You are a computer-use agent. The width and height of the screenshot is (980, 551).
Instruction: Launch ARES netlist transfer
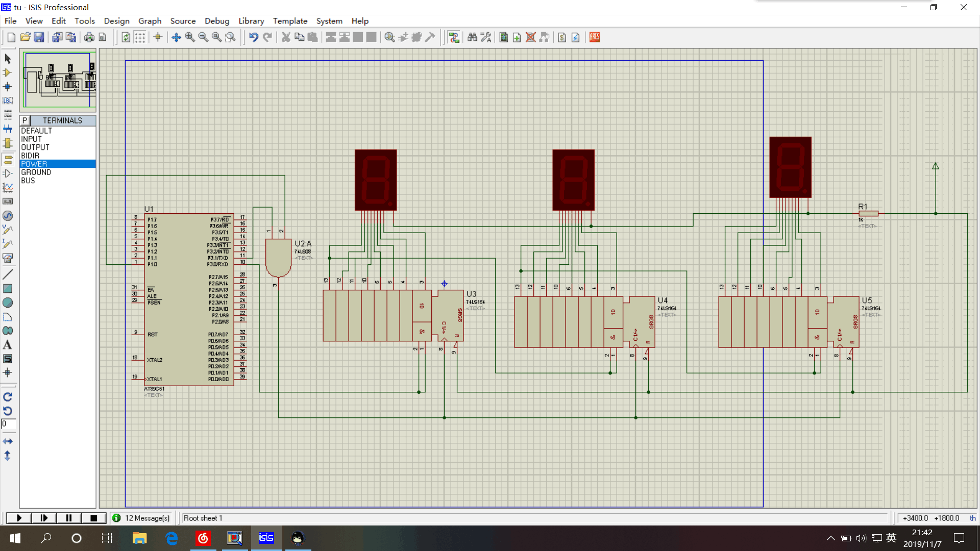(x=595, y=37)
